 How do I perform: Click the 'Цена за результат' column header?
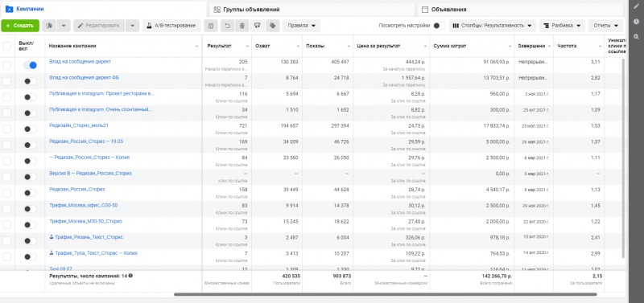pyautogui.click(x=391, y=46)
